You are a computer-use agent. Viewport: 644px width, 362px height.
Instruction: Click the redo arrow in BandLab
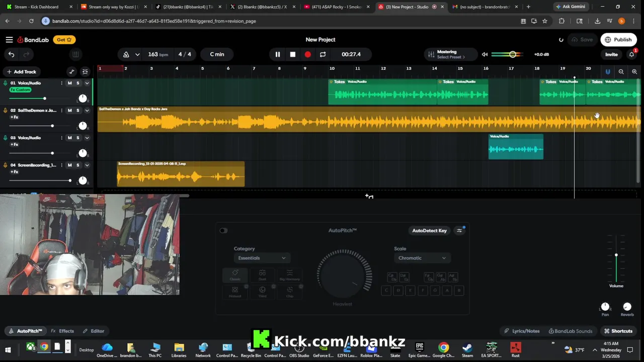pyautogui.click(x=26, y=54)
